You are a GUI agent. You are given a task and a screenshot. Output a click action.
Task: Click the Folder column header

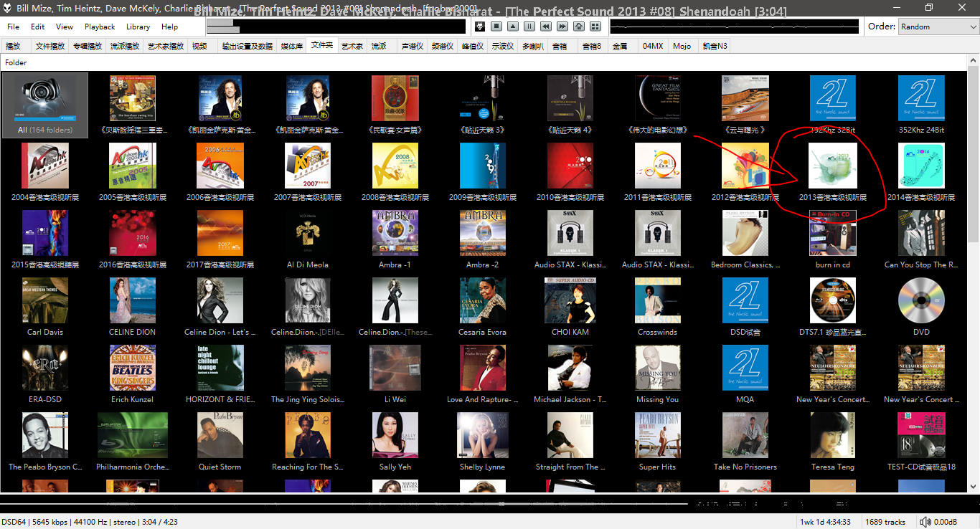16,62
